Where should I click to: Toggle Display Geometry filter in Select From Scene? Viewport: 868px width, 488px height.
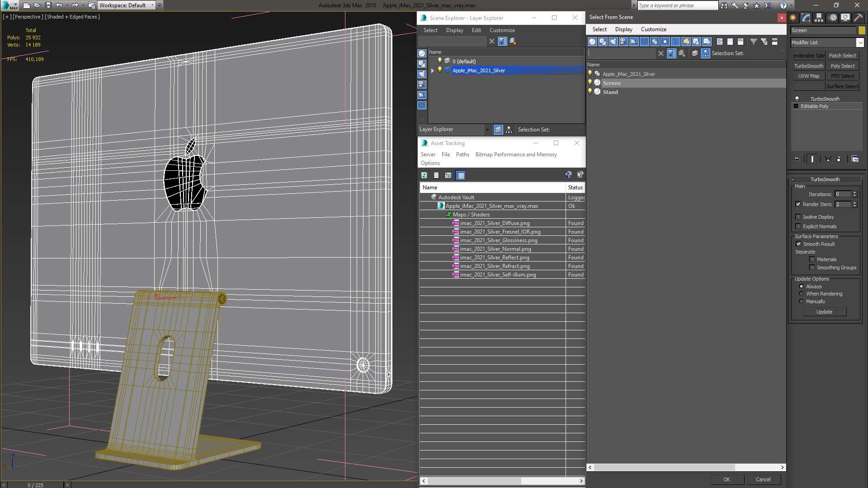point(592,42)
